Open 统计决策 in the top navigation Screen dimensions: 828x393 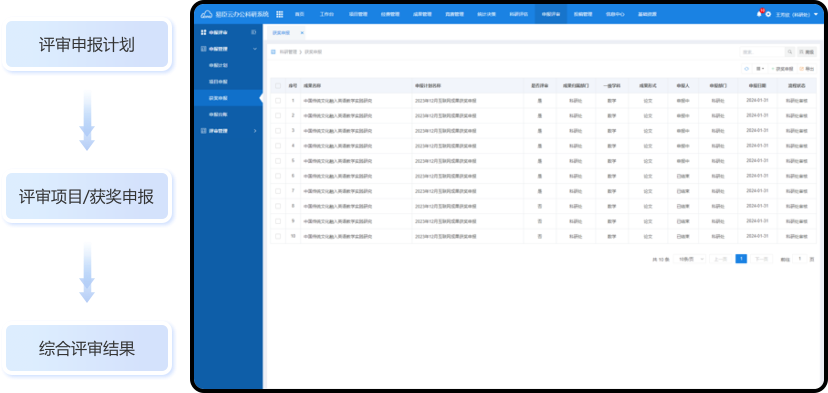[486, 14]
